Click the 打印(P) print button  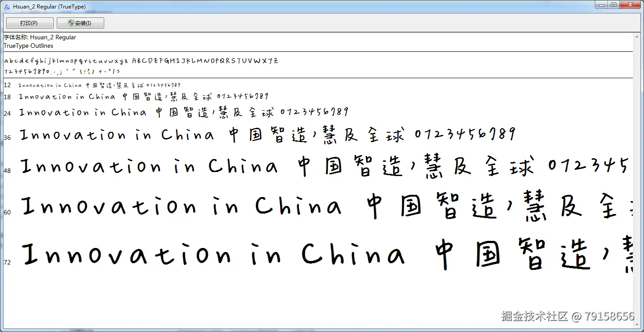tap(30, 23)
